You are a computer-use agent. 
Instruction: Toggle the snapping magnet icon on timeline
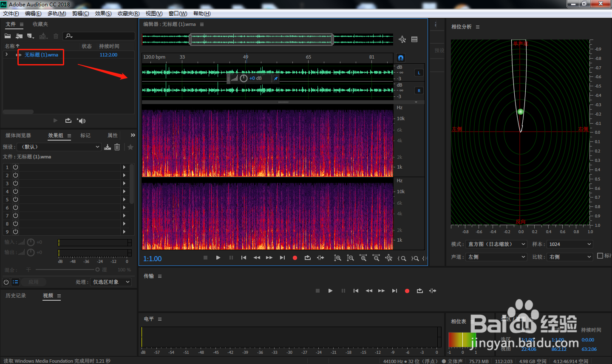click(x=401, y=58)
